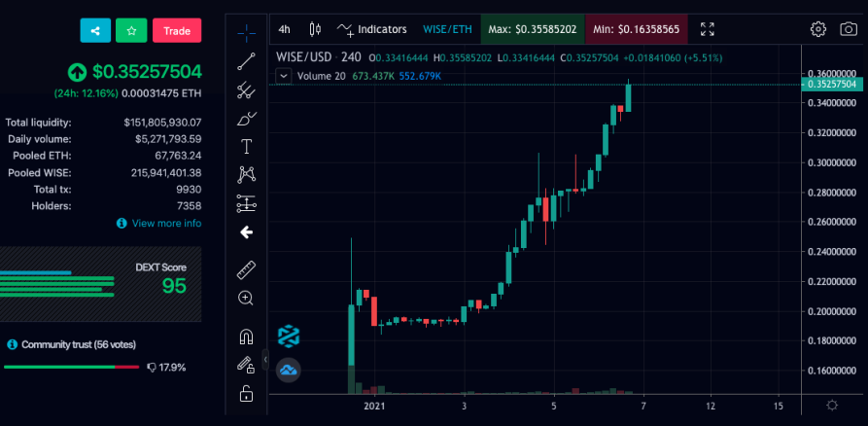Switch chart to WISE/ETH pair
The width and height of the screenshot is (868, 426).
447,29
